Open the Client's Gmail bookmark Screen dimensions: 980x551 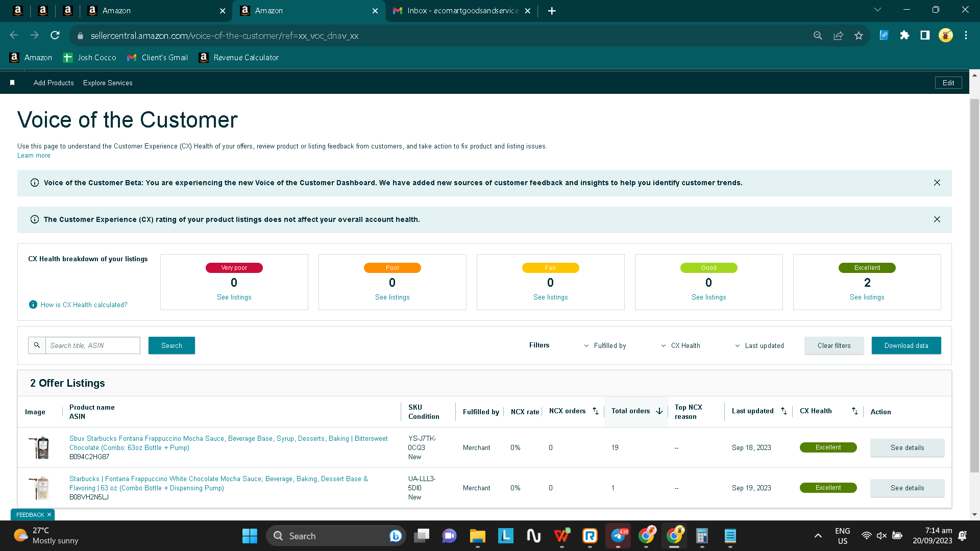pyautogui.click(x=158, y=58)
